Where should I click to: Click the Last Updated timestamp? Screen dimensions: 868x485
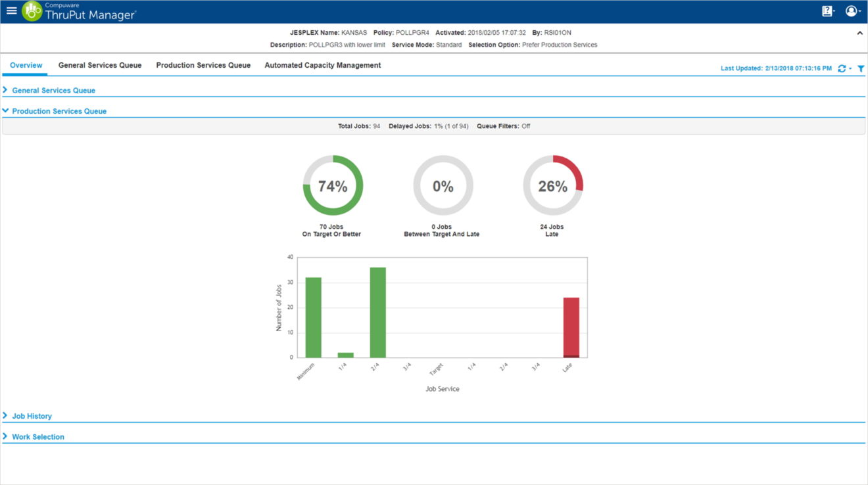click(x=776, y=68)
